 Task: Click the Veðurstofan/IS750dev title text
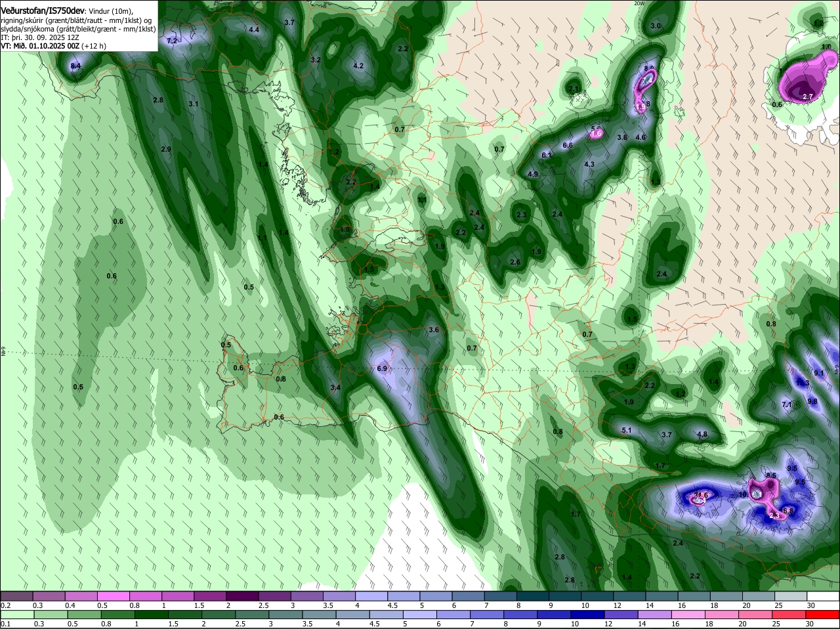coord(43,11)
